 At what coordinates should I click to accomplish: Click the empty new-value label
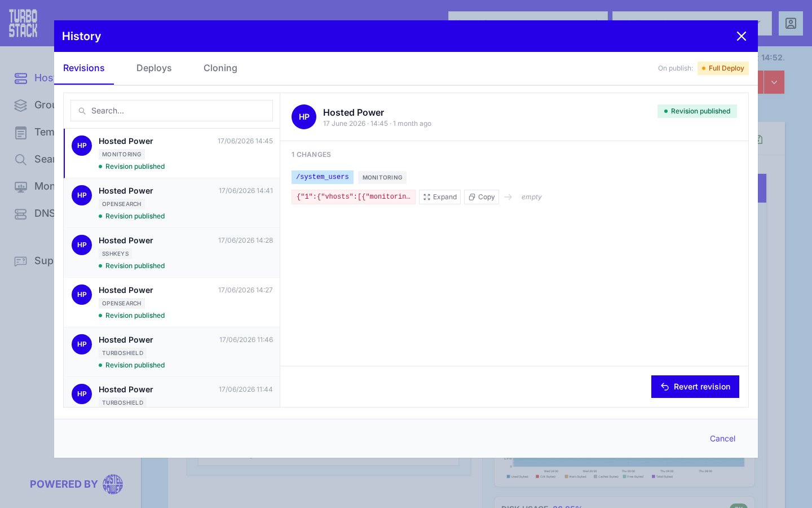click(531, 197)
